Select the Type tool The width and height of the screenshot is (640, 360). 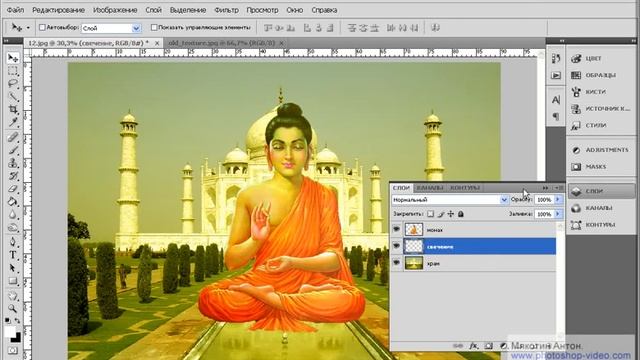pyautogui.click(x=13, y=255)
